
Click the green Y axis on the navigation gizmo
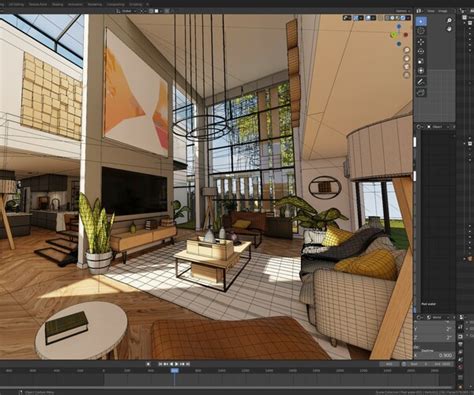click(x=394, y=35)
